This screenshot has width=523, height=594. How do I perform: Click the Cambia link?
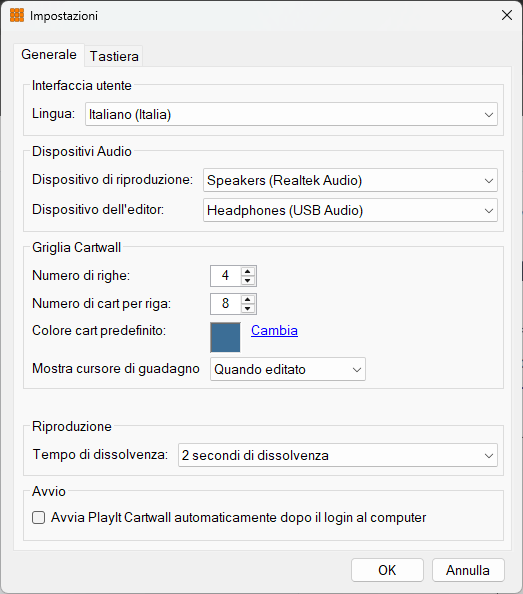[274, 330]
